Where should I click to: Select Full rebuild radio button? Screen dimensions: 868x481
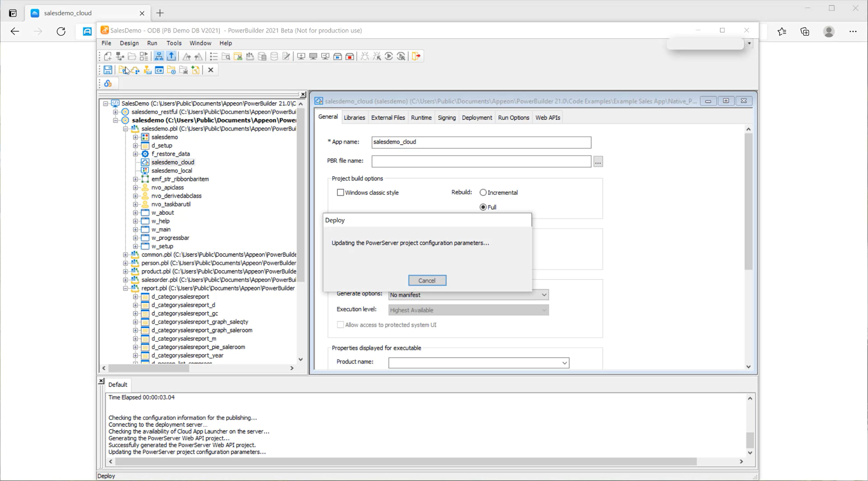click(x=483, y=207)
